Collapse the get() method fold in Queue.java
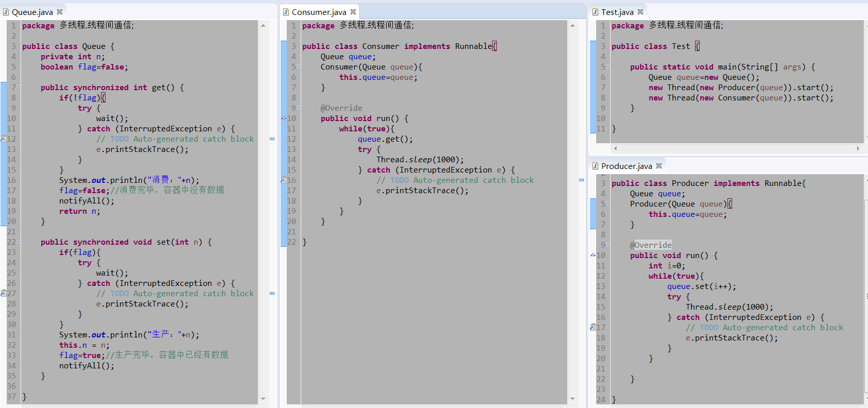This screenshot has width=868, height=408. [19, 87]
